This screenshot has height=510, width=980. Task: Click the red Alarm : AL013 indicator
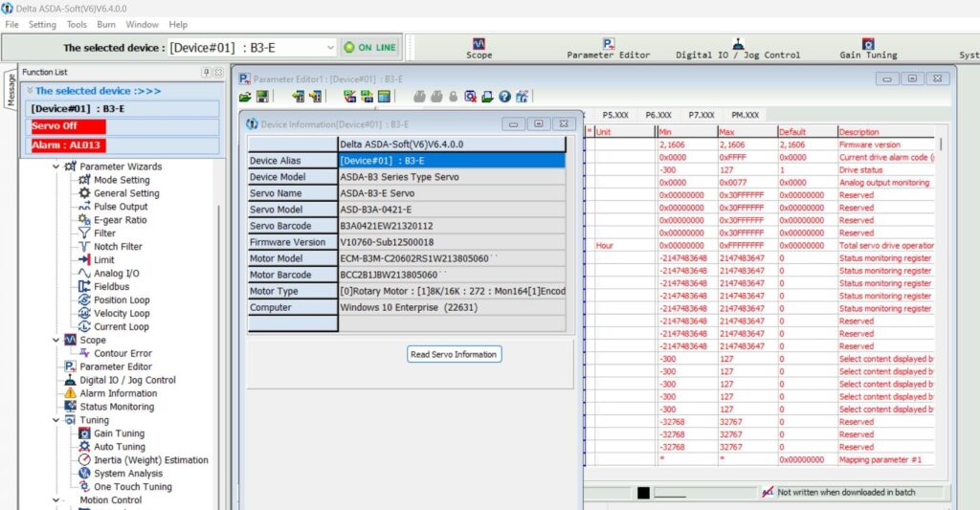67,144
